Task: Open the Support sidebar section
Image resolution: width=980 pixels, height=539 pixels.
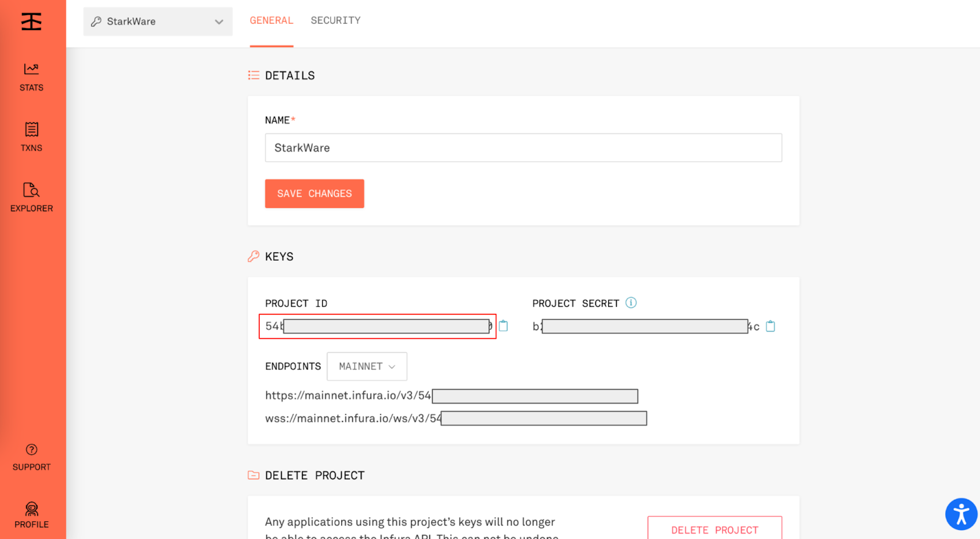Action: [x=31, y=458]
